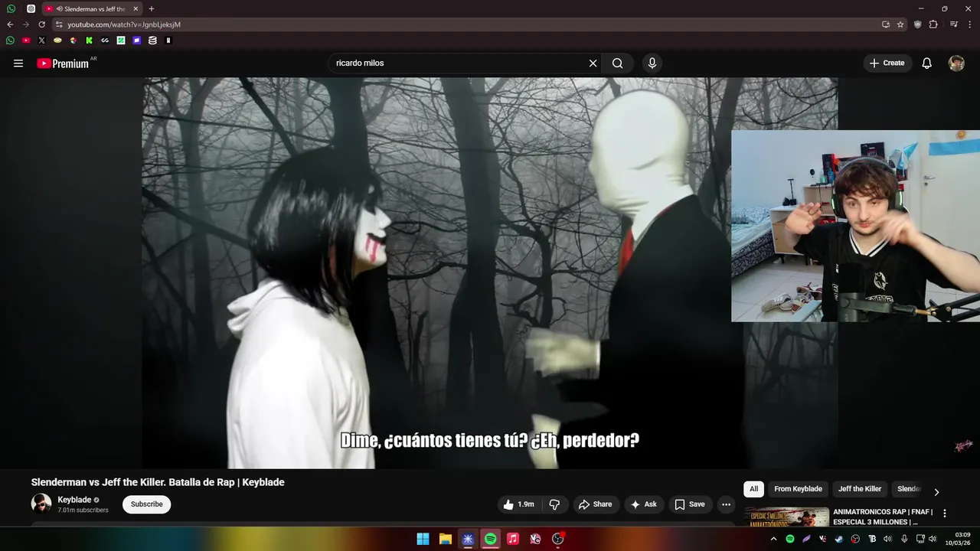Open Steam tray icon
This screenshot has height=551, width=980.
tap(839, 539)
